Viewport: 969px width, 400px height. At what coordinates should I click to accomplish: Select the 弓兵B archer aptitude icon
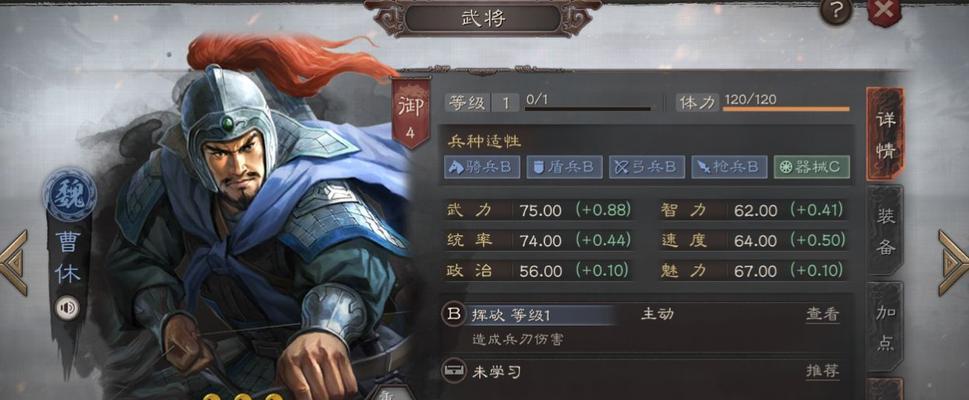pyautogui.click(x=647, y=167)
